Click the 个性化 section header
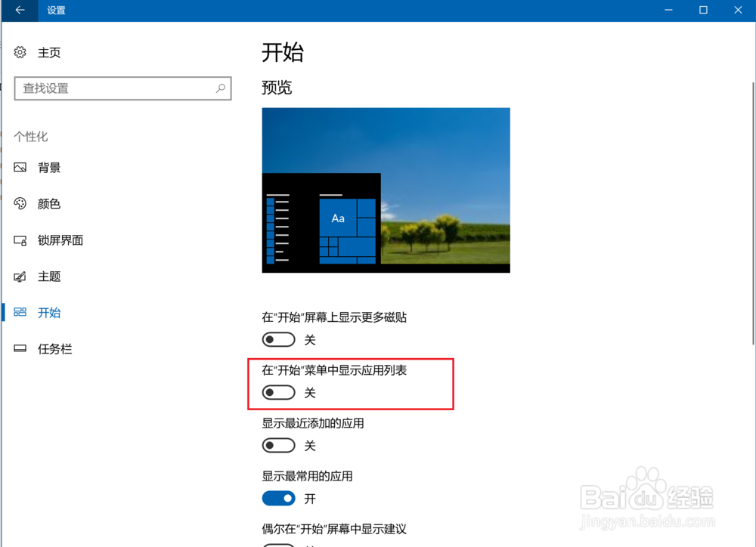 31,137
